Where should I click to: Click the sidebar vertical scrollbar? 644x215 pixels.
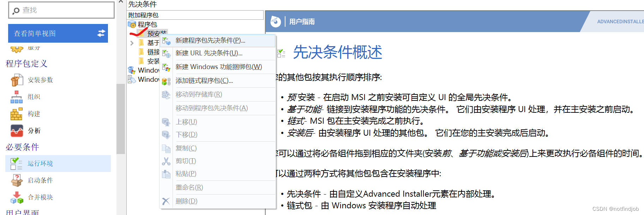tap(121, 119)
